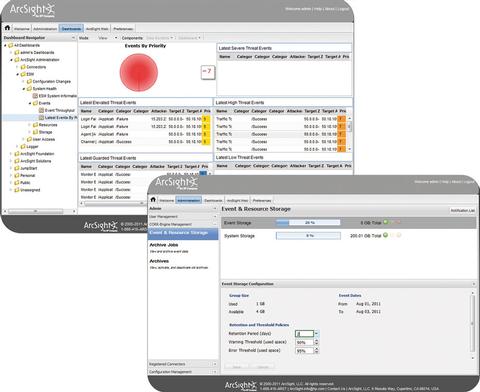The image size is (480, 392).
Task: Click the ArcSight Foundation folder icon
Action: (17, 154)
